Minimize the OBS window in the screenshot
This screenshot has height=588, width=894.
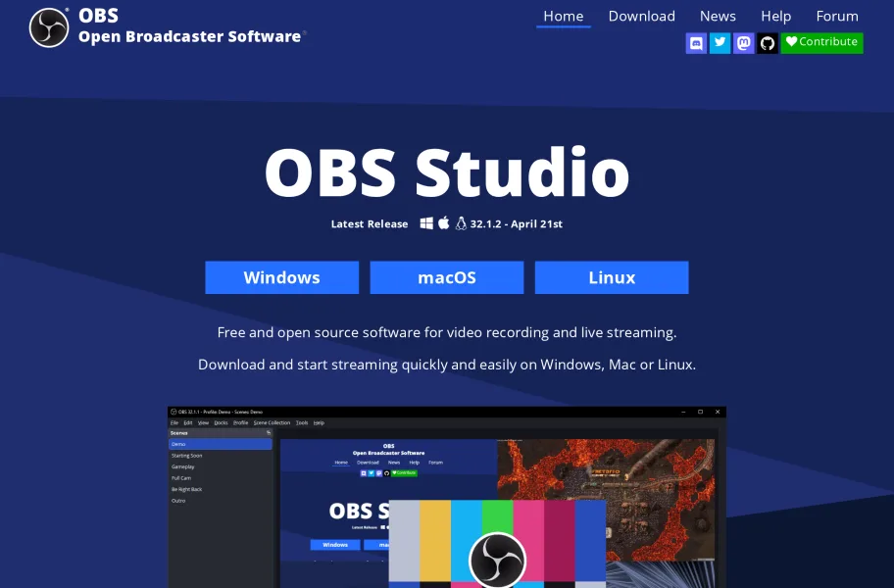pyautogui.click(x=683, y=412)
